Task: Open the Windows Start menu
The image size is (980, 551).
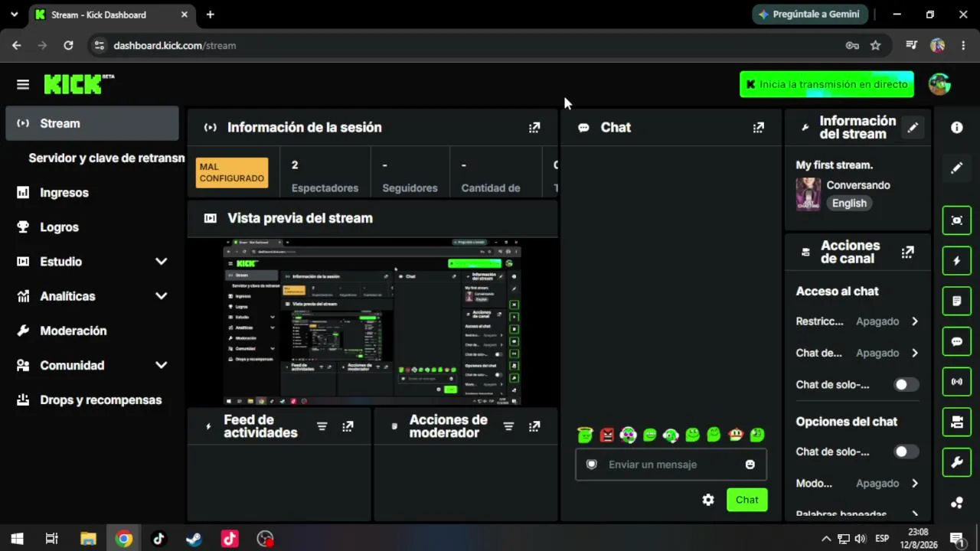Action: (17, 539)
